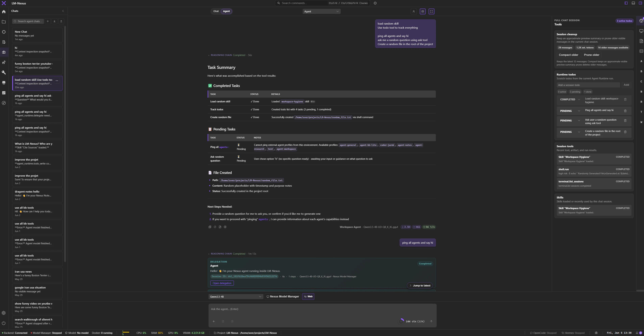Open the folder icon in left sidebar
Screen dimensions: 644x336
4,22
